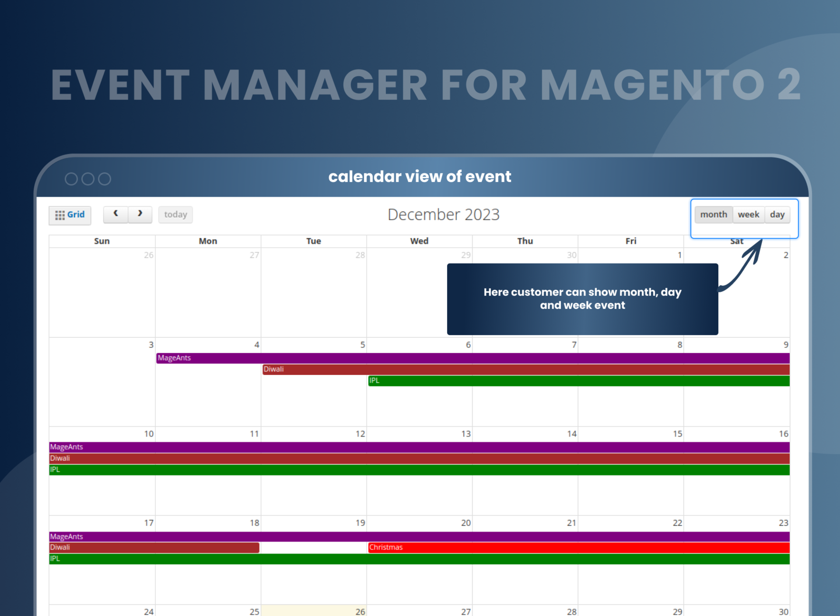Click the first window circle button

pos(71,179)
